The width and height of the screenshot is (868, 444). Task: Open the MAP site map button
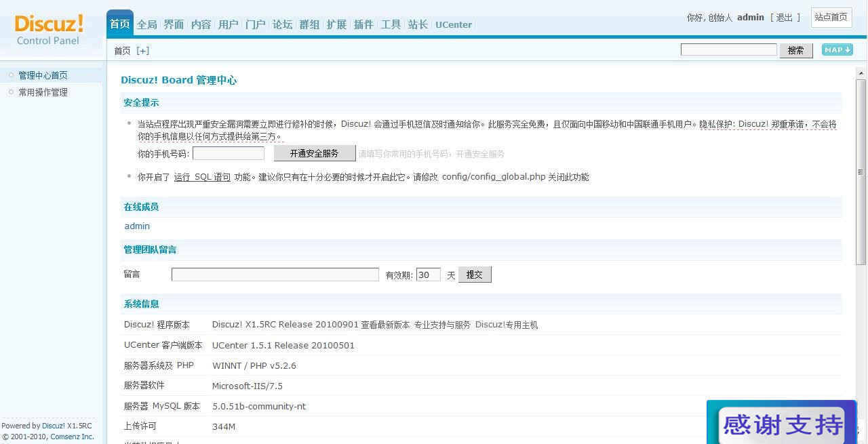837,49
